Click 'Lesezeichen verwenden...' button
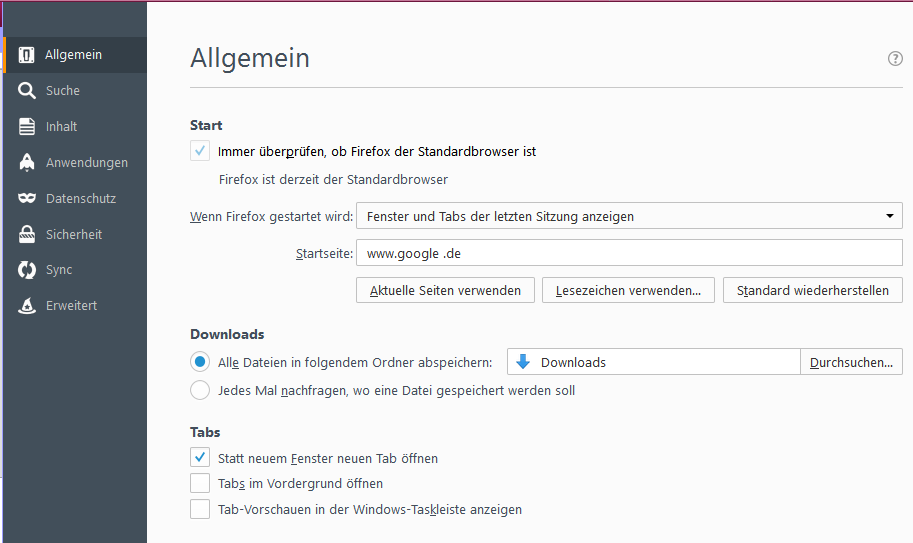 tap(628, 290)
